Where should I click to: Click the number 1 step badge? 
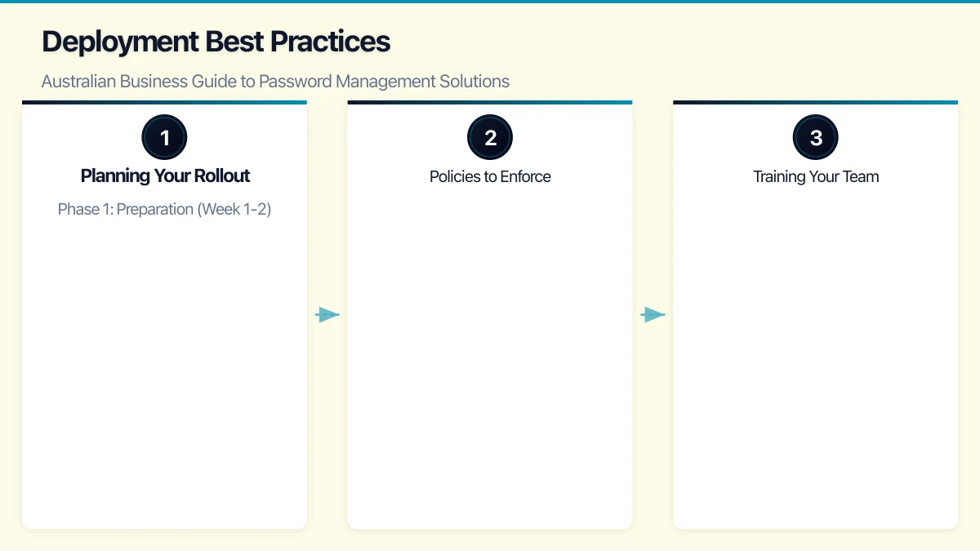[164, 137]
